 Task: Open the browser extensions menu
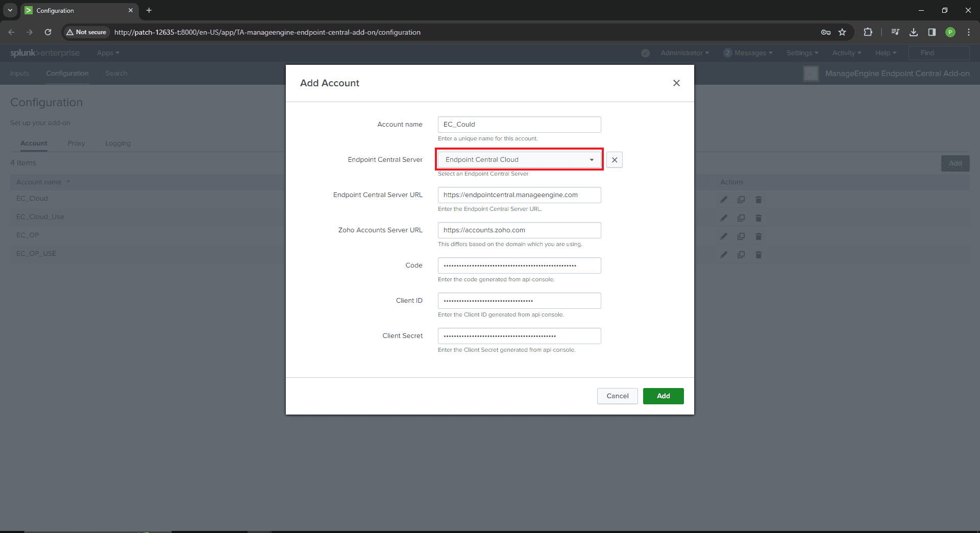(868, 32)
